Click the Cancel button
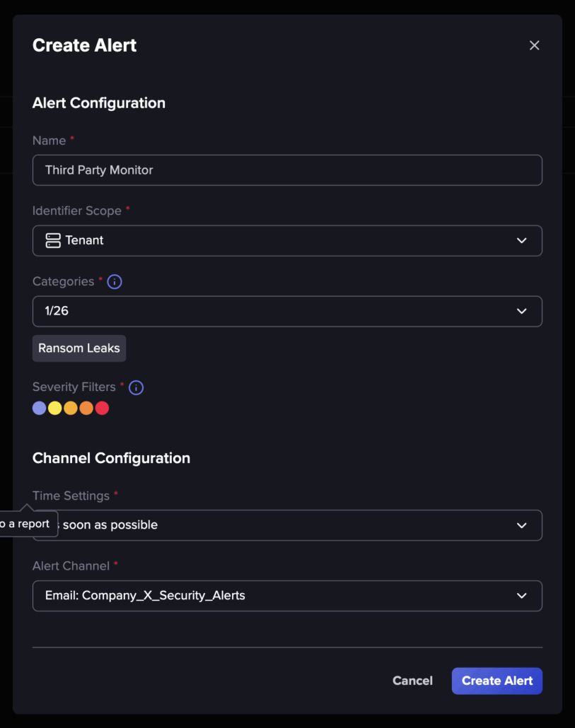This screenshot has width=575, height=728. point(412,681)
